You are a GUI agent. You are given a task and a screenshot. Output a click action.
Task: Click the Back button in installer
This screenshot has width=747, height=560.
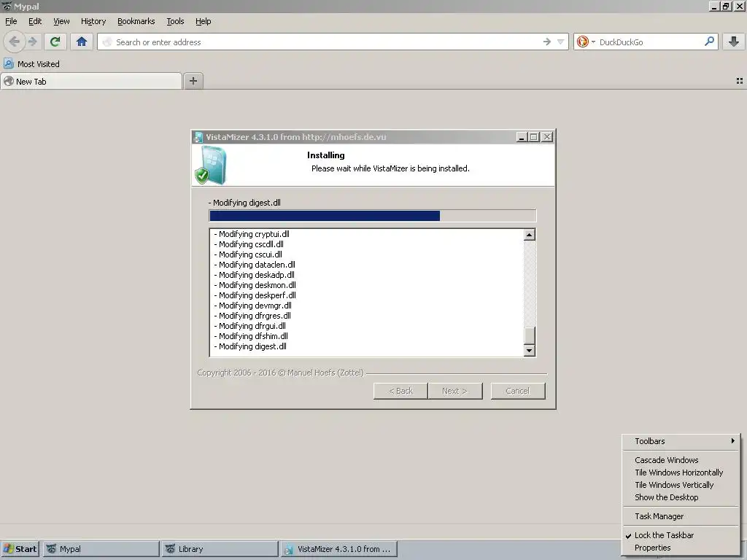(400, 391)
